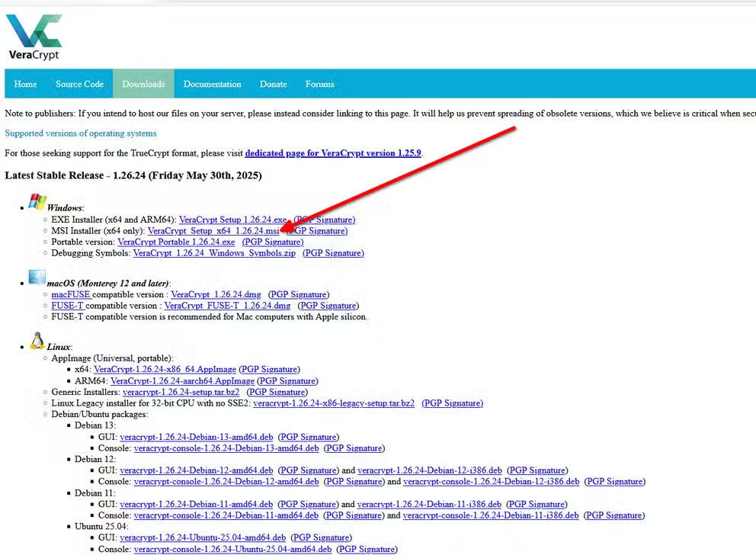Visit the Forums section

tap(319, 84)
